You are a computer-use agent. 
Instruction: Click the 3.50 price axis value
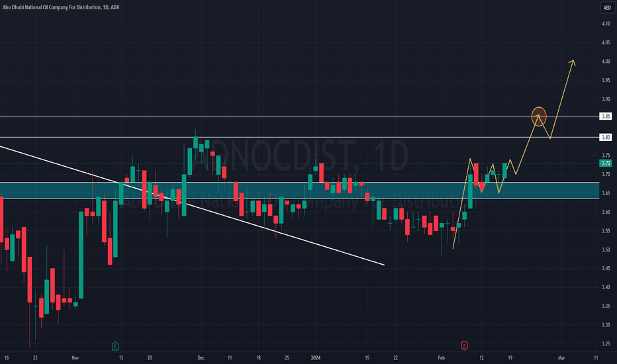(606, 250)
